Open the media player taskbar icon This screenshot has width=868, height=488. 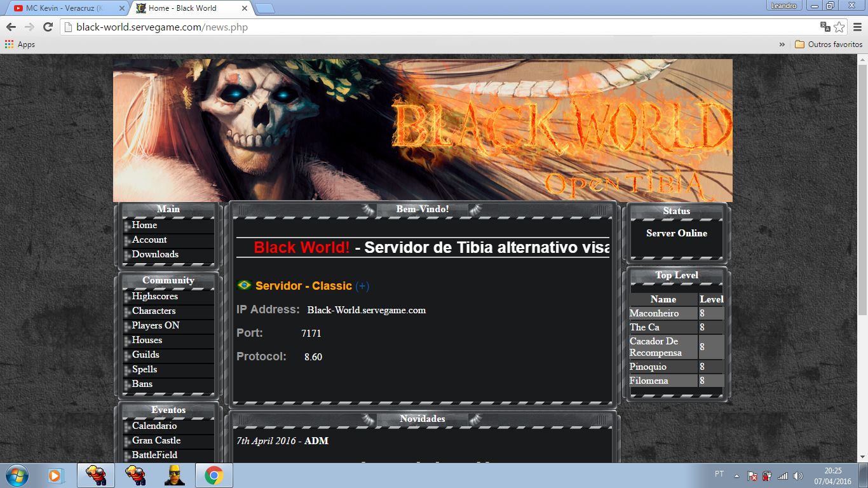(56, 475)
